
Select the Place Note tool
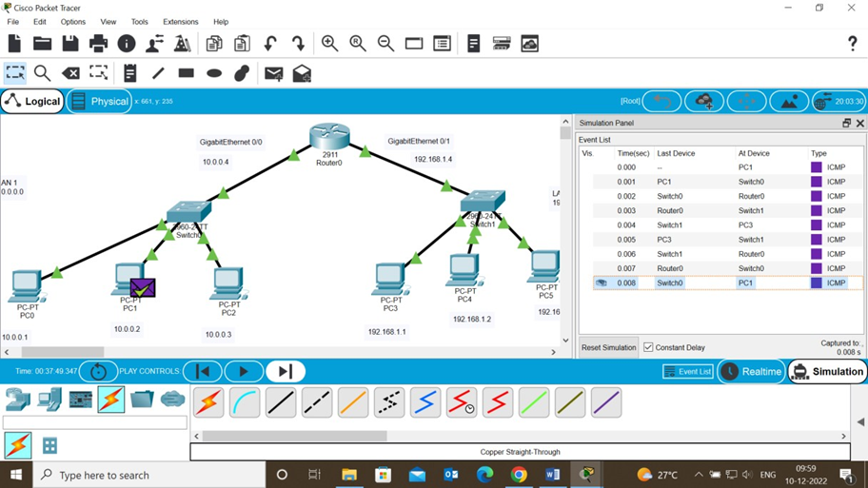pos(130,73)
